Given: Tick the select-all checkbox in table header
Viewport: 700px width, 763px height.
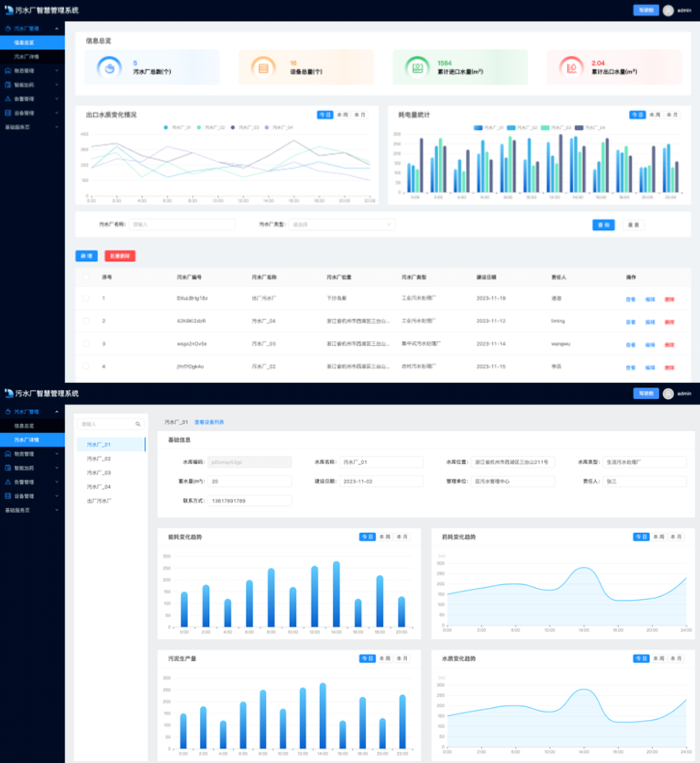Looking at the screenshot, I should click(x=86, y=277).
